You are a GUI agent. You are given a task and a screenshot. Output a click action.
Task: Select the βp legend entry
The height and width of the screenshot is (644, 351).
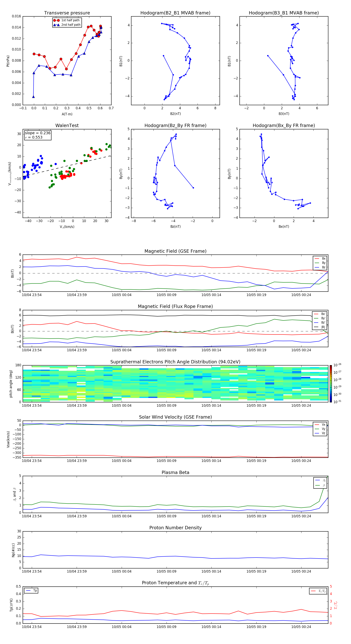[x=320, y=480]
